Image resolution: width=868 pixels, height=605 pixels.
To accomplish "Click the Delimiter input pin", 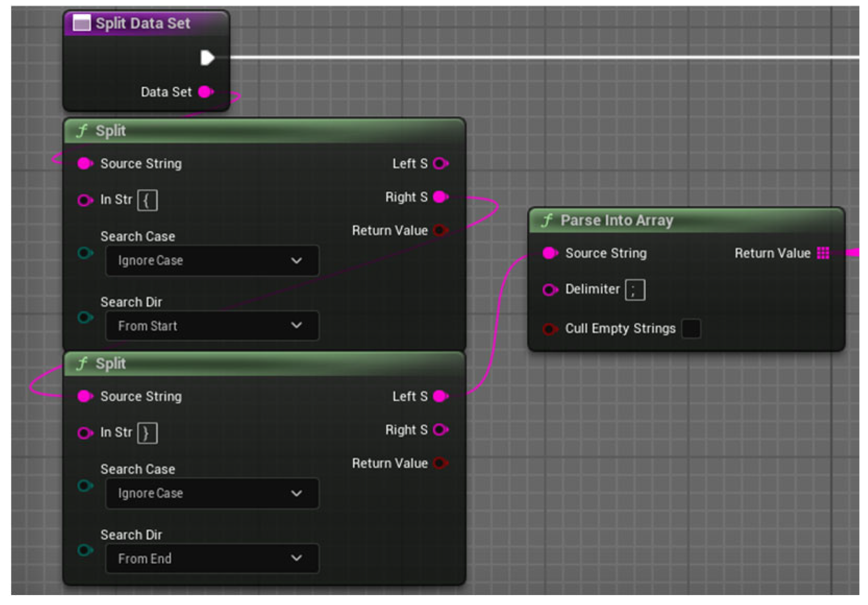I will [549, 290].
